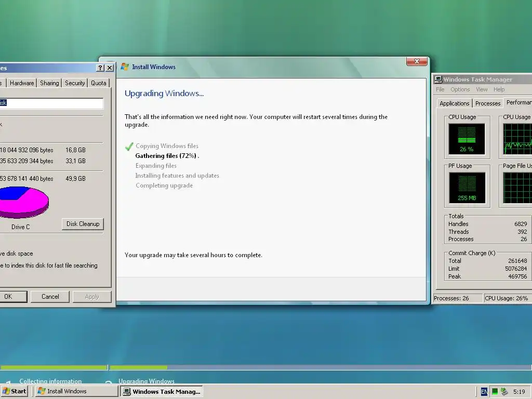Select the Performance tab in Task Manager
Image resolution: width=532 pixels, height=399 pixels.
click(518, 102)
